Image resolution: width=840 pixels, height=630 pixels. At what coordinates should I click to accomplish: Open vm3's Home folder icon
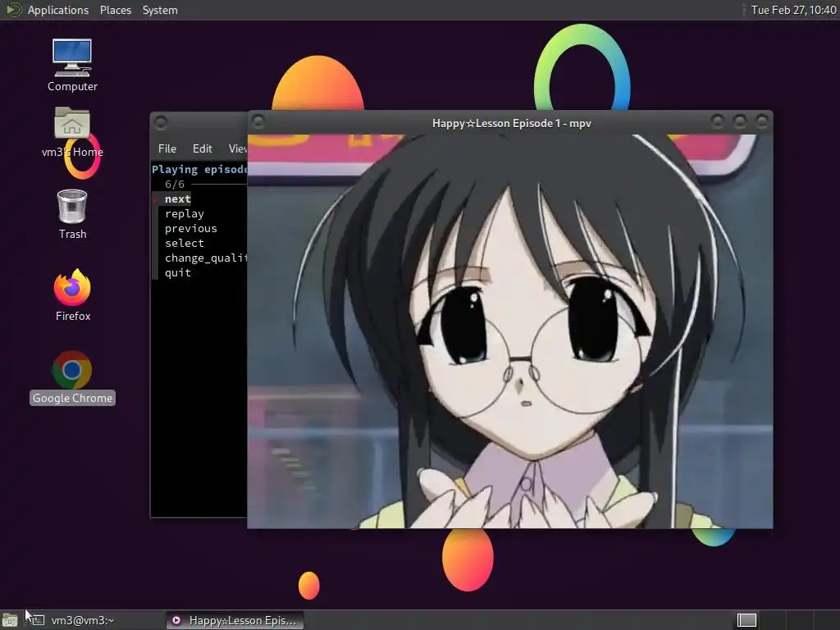(72, 132)
